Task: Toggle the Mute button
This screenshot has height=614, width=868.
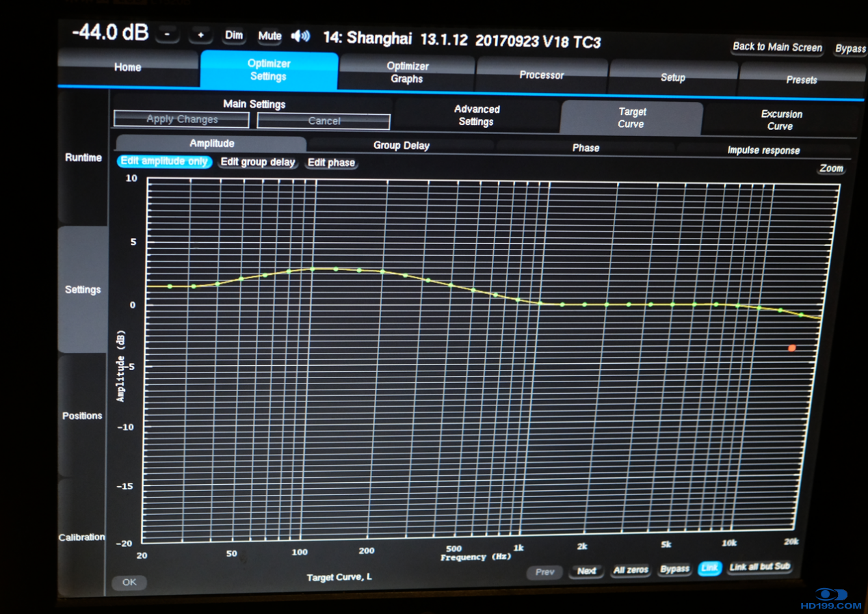Action: pos(269,36)
